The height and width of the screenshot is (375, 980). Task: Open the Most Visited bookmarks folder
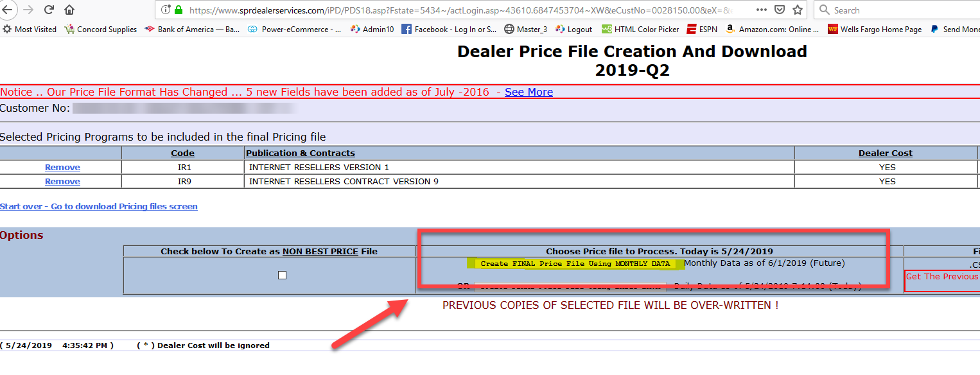point(30,29)
